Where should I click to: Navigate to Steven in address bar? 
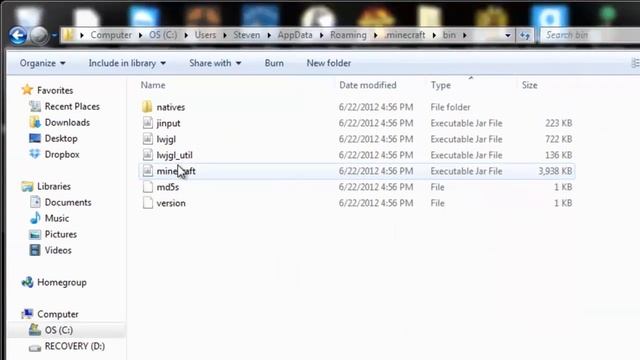(x=247, y=35)
